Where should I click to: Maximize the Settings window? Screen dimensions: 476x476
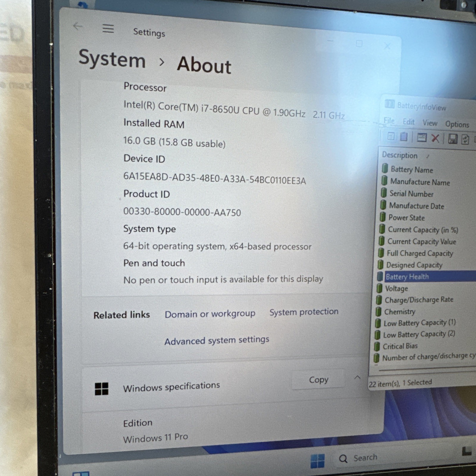(x=359, y=44)
